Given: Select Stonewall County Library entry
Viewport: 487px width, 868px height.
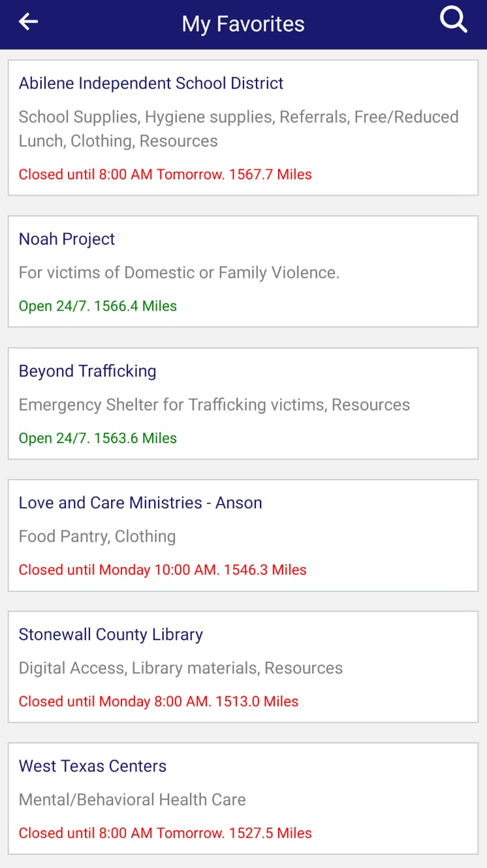Looking at the screenshot, I should pos(110,634).
